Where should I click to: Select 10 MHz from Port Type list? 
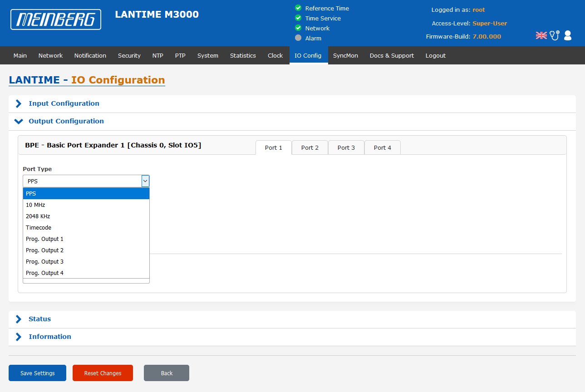tap(35, 205)
